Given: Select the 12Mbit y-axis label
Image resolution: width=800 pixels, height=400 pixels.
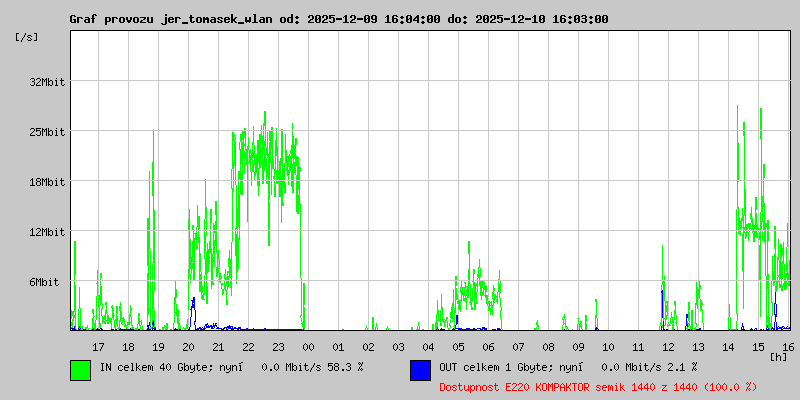Looking at the screenshot, I should tap(47, 232).
